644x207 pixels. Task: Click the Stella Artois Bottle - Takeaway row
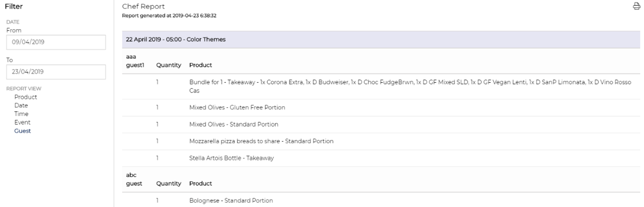click(x=381, y=158)
